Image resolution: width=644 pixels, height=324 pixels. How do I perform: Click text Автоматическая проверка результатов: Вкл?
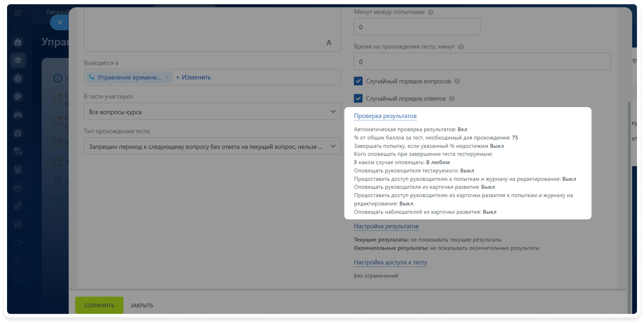pos(410,129)
